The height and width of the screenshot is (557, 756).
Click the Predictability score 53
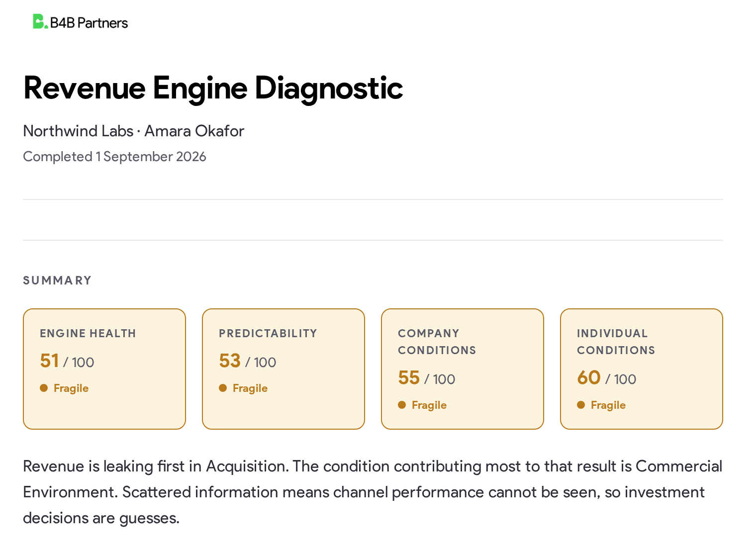(x=230, y=361)
